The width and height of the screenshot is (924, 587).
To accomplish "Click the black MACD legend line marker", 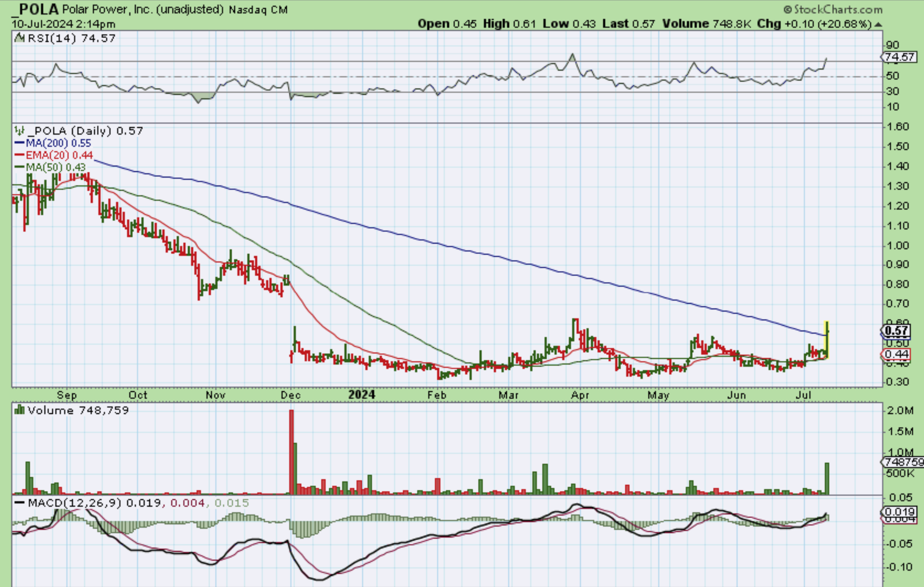I will tap(19, 502).
